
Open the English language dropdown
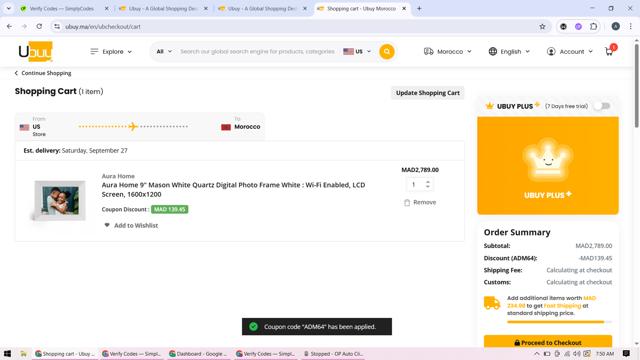pyautogui.click(x=509, y=51)
